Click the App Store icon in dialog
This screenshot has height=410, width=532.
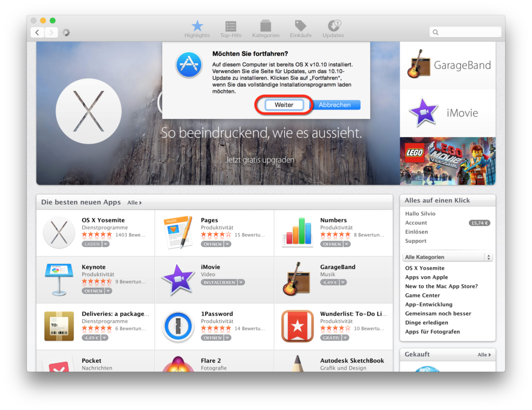(189, 64)
